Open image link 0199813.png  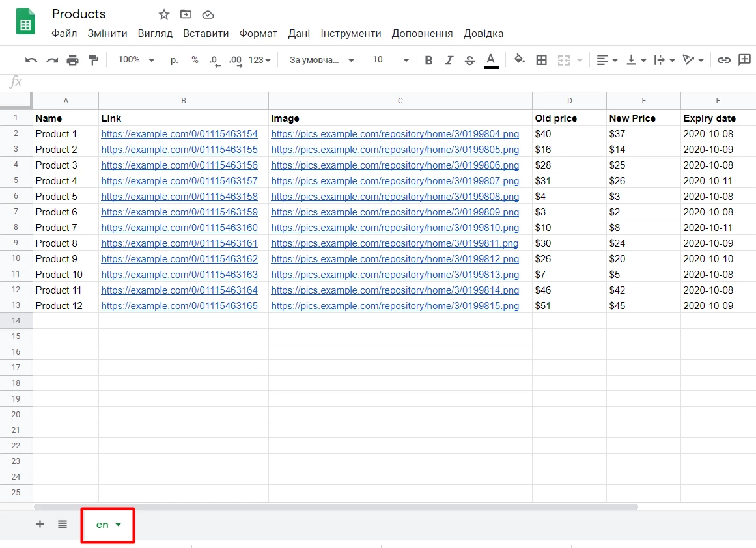coord(395,275)
